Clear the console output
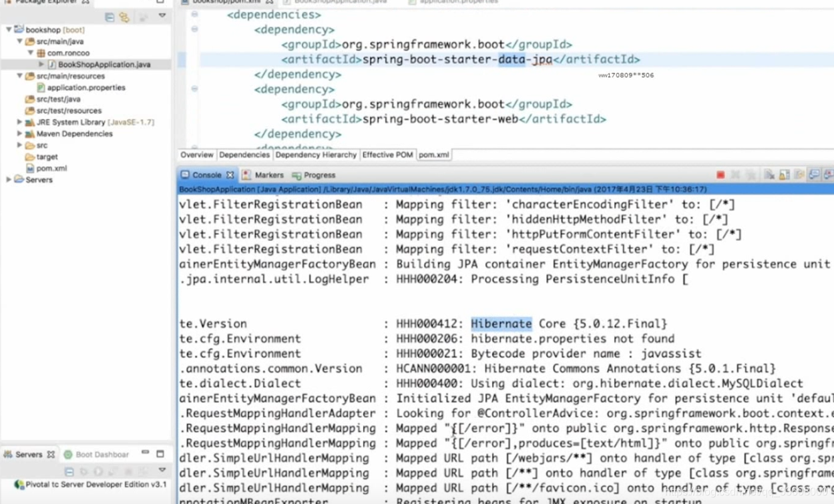 pyautogui.click(x=770, y=175)
